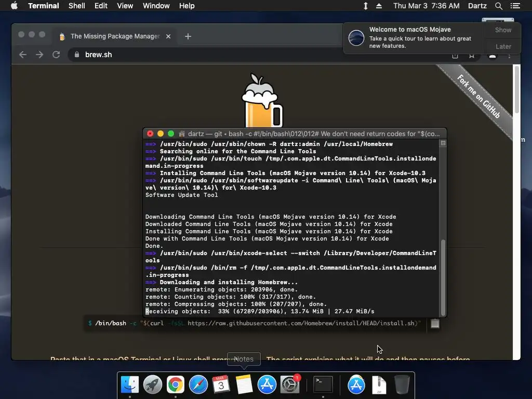Open System Preferences from the Dock
Viewport: 532px width, 399px height.
tap(290, 385)
